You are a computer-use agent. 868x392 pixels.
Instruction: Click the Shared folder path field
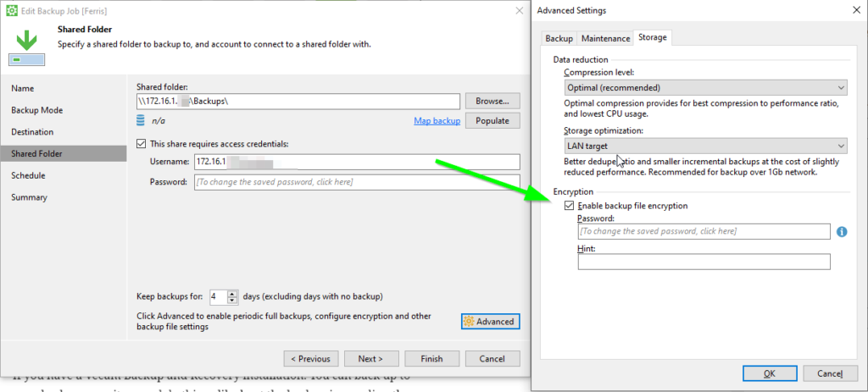click(x=298, y=102)
